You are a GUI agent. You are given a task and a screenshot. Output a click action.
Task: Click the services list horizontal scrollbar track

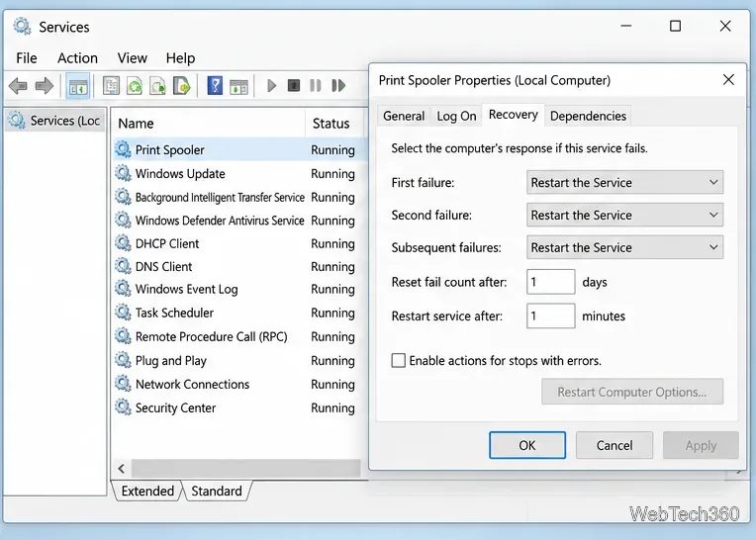click(245, 468)
